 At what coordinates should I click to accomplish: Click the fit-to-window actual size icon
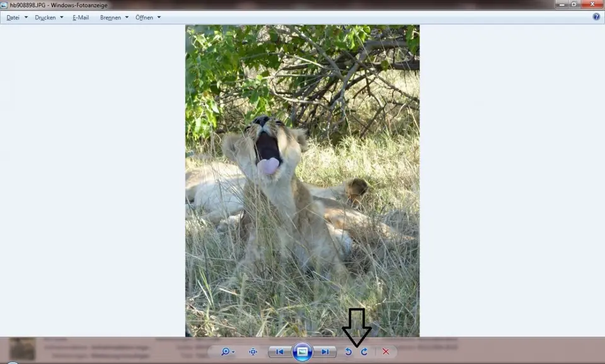pos(253,351)
